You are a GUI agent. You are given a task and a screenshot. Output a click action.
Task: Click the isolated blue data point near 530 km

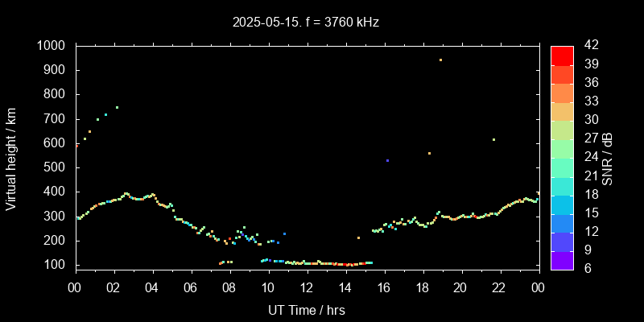[x=387, y=161]
